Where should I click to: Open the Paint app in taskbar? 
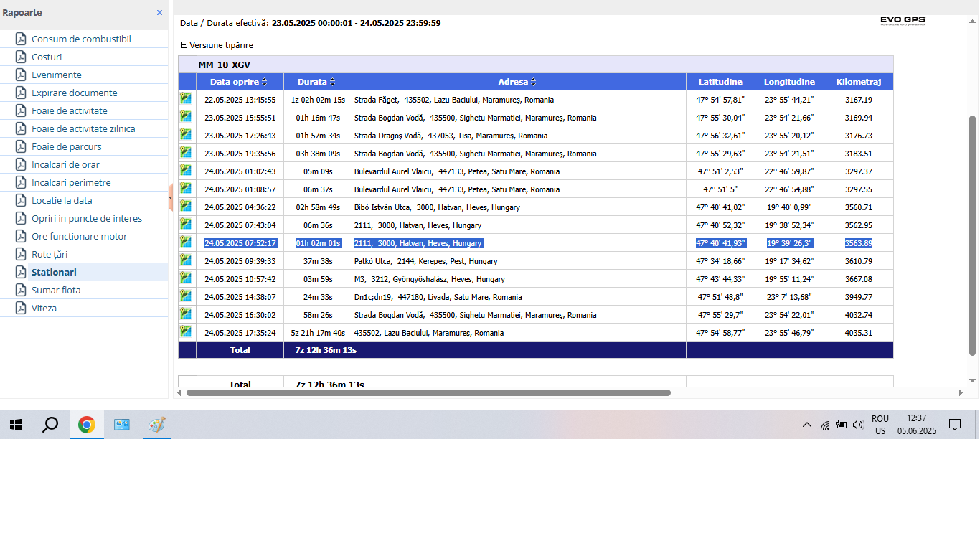[x=156, y=425]
